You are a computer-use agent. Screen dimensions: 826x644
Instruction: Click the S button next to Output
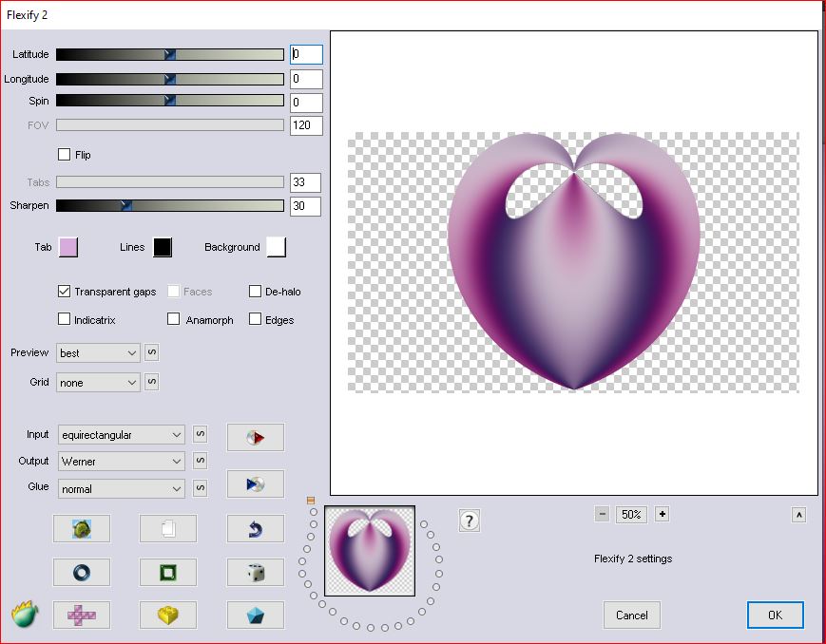(x=201, y=461)
